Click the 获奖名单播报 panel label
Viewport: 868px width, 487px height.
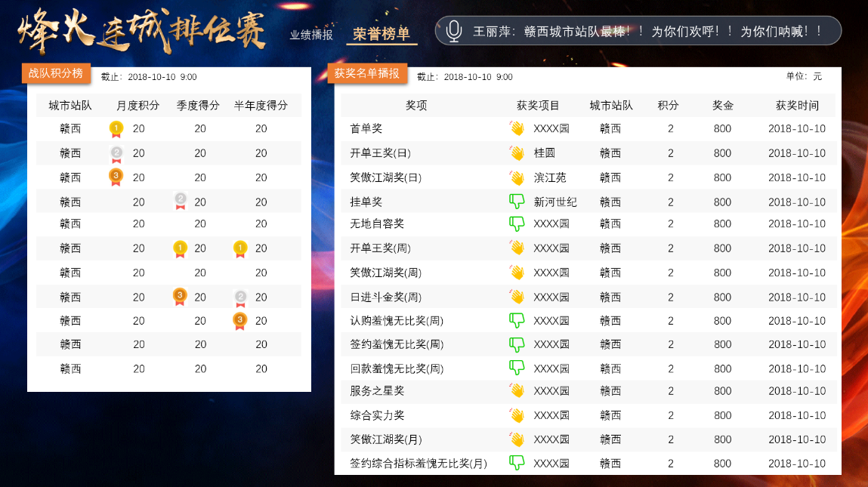click(x=367, y=73)
